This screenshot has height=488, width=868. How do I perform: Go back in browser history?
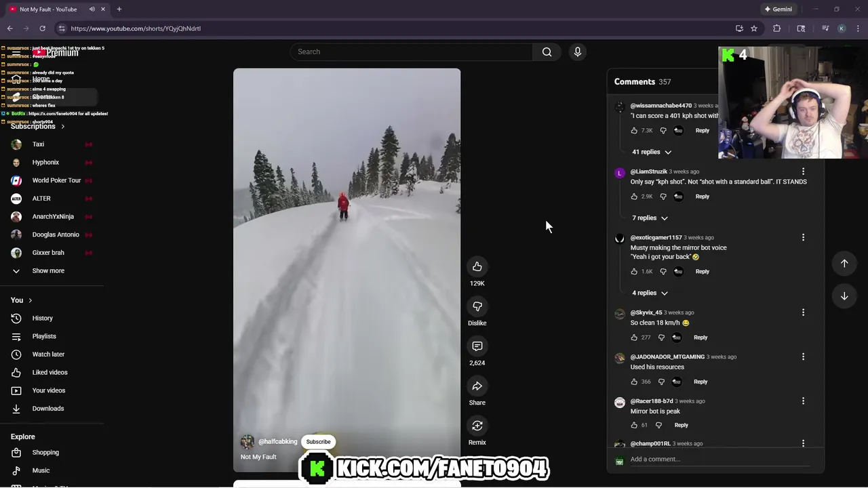[x=9, y=28]
